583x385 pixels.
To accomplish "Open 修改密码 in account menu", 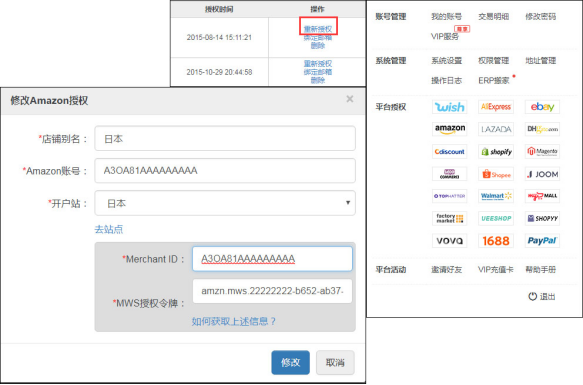I will pos(540,16).
